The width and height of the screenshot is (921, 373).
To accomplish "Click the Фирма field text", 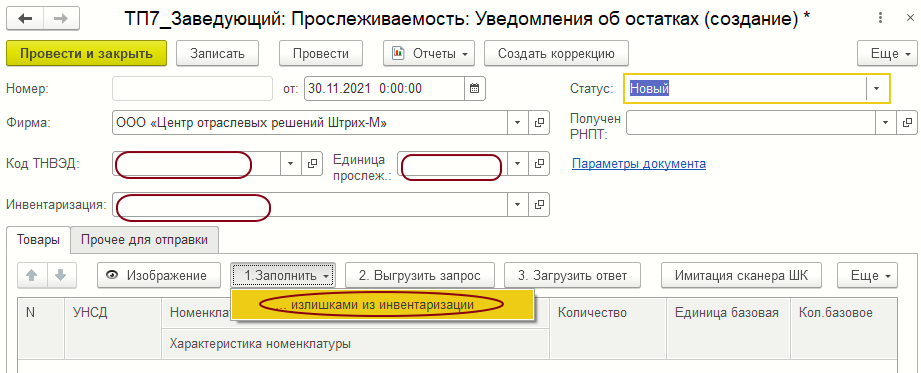I will [x=310, y=123].
